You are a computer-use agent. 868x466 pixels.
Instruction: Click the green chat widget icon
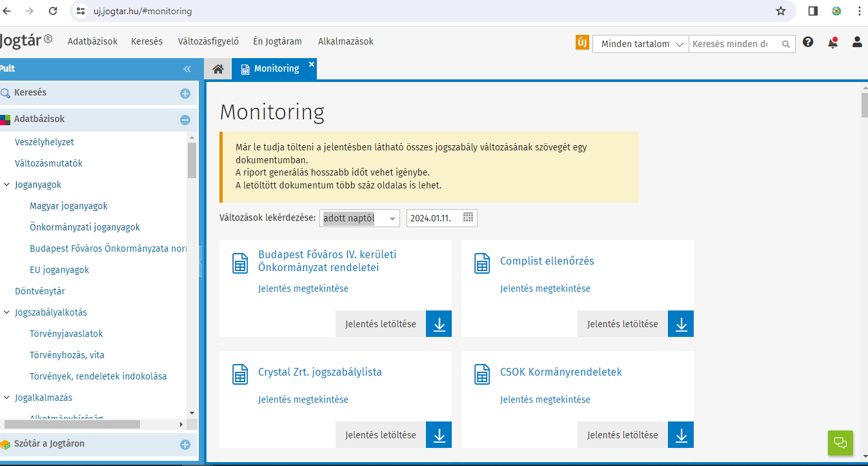(840, 443)
